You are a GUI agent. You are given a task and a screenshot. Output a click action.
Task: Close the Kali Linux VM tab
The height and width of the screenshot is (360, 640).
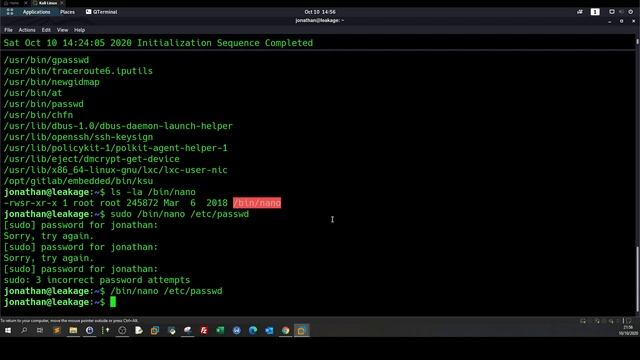click(x=62, y=3)
